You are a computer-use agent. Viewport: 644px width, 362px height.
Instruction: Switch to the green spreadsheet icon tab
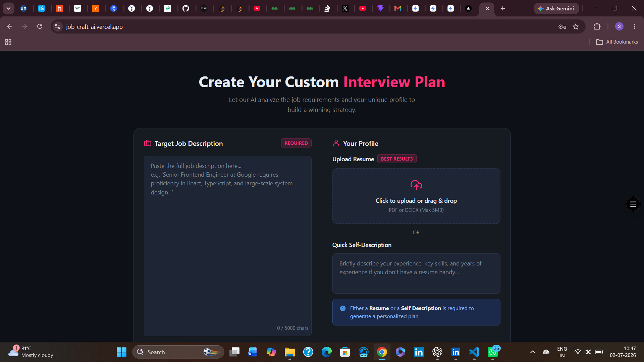tap(168, 8)
